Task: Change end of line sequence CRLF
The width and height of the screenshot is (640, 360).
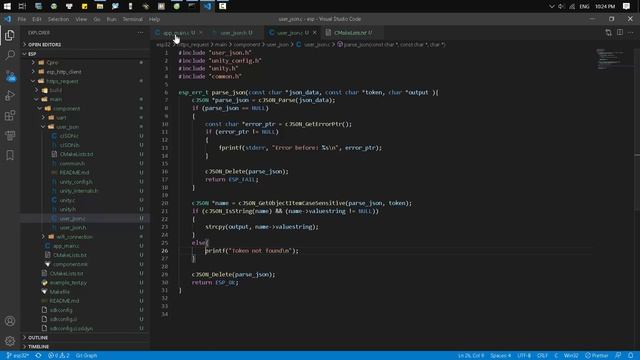Action: point(542,356)
